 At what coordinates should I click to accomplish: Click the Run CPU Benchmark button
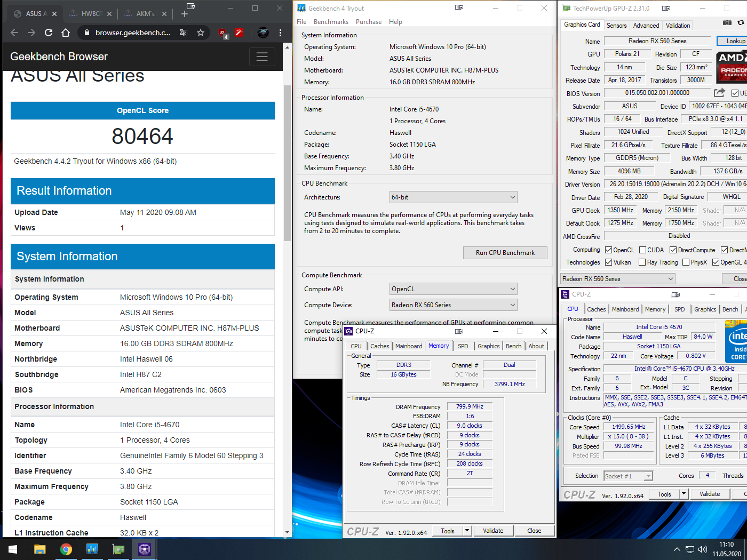(505, 253)
